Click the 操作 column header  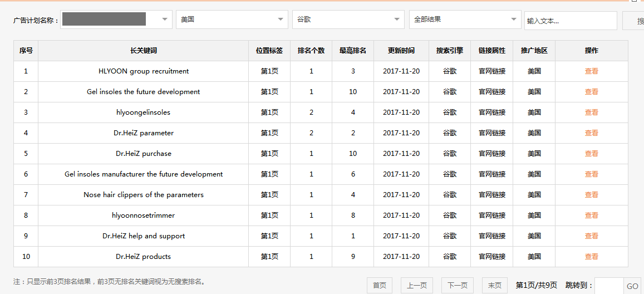tap(592, 51)
